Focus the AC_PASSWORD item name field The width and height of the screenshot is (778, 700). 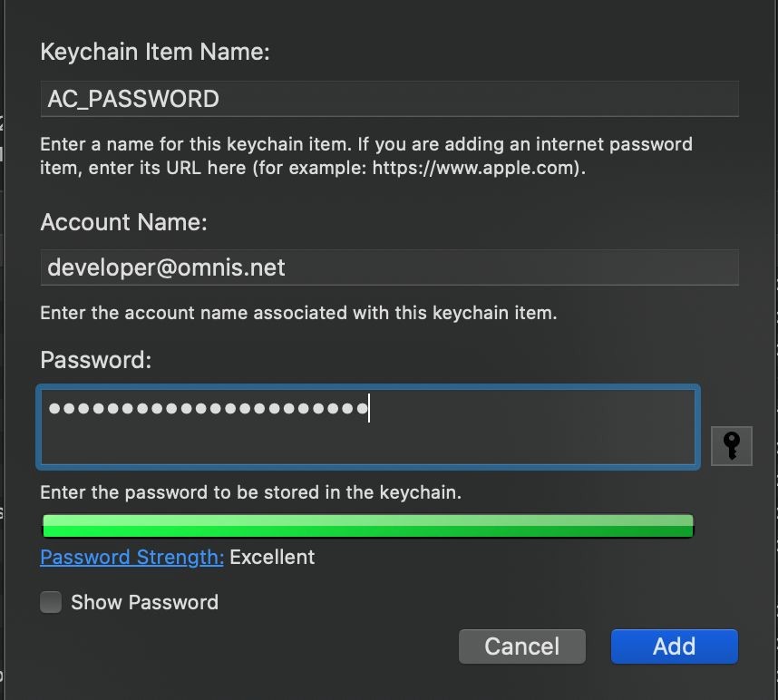point(390,99)
